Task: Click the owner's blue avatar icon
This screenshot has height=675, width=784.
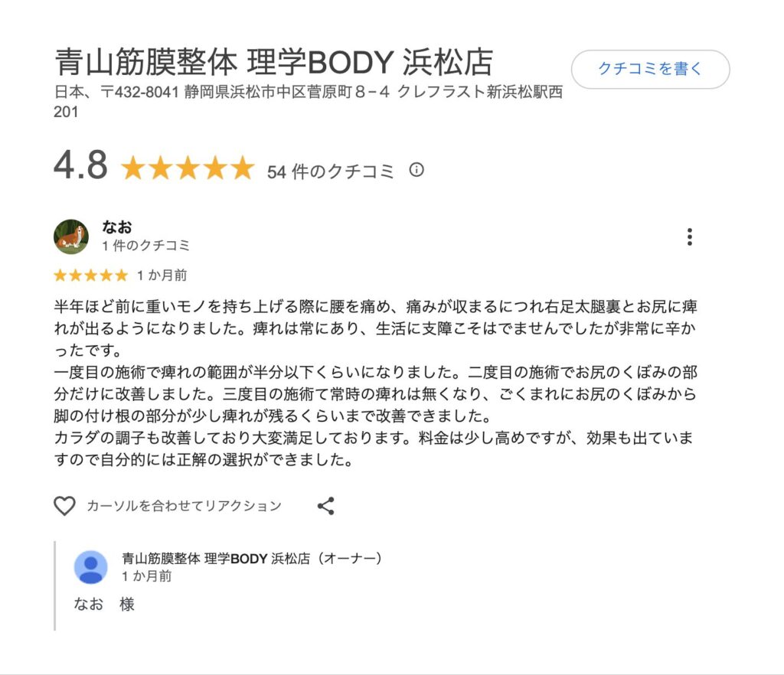Action: 90,567
